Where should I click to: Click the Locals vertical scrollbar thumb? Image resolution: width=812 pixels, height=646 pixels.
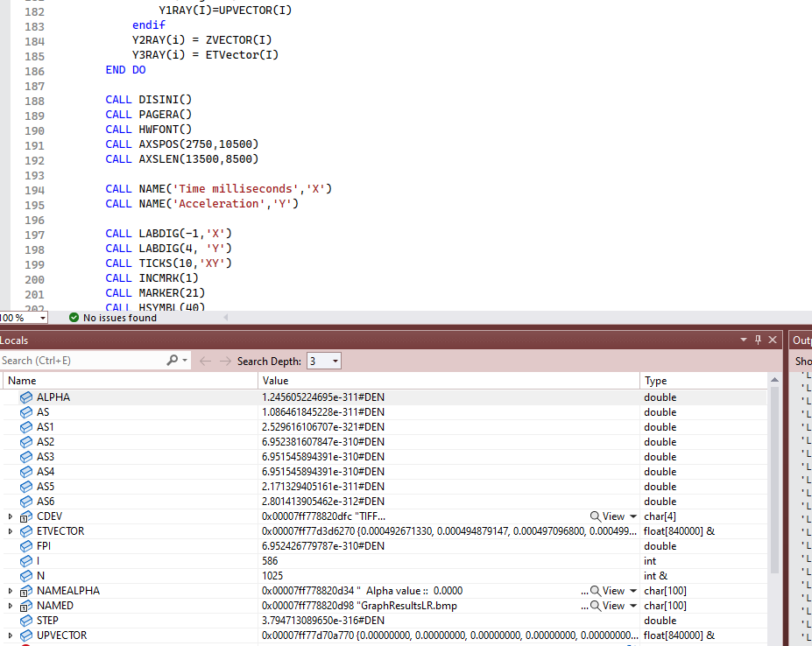click(x=774, y=480)
